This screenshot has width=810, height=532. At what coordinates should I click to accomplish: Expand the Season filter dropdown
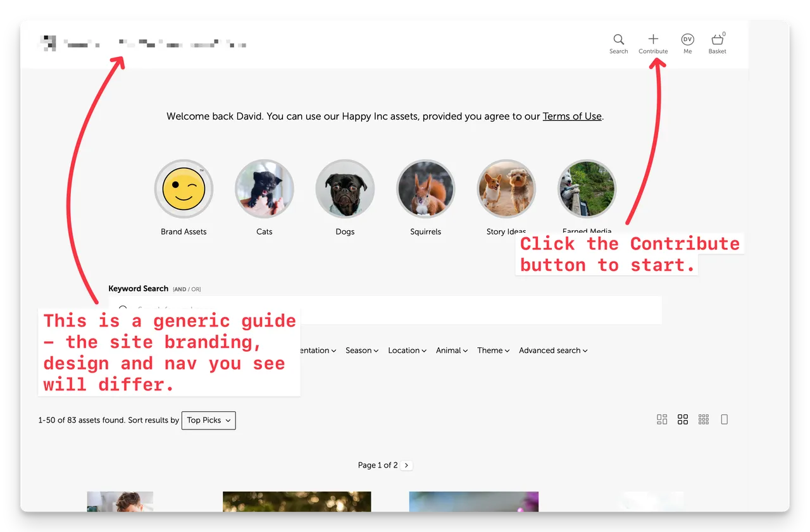click(362, 350)
